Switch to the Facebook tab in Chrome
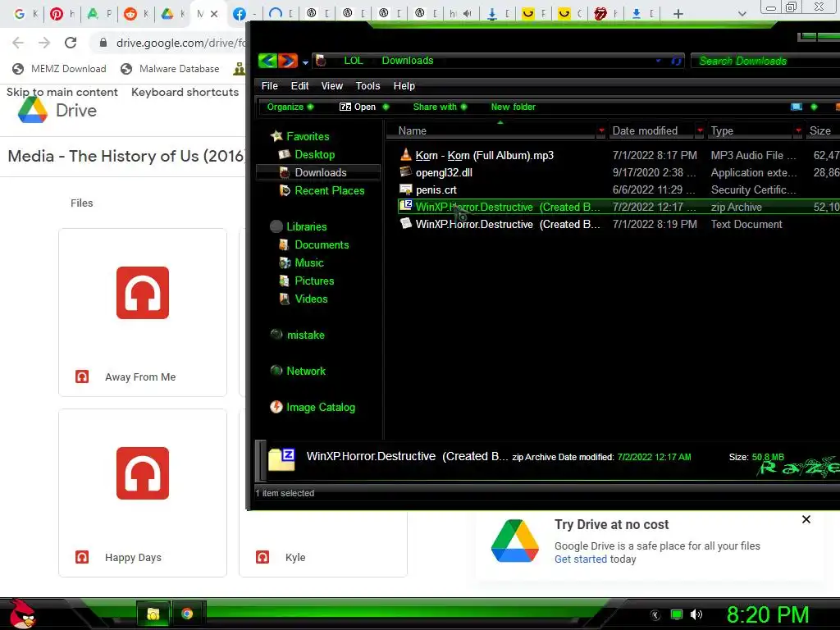The width and height of the screenshot is (840, 630). pyautogui.click(x=240, y=14)
